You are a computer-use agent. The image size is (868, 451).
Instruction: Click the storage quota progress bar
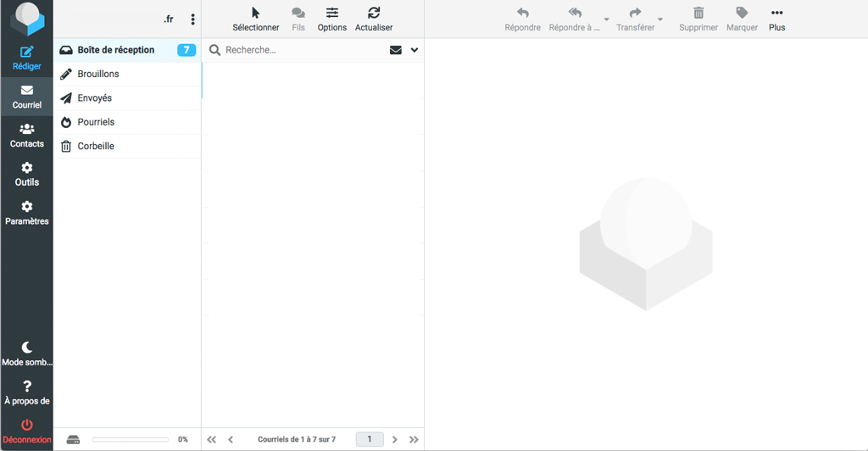coord(130,440)
